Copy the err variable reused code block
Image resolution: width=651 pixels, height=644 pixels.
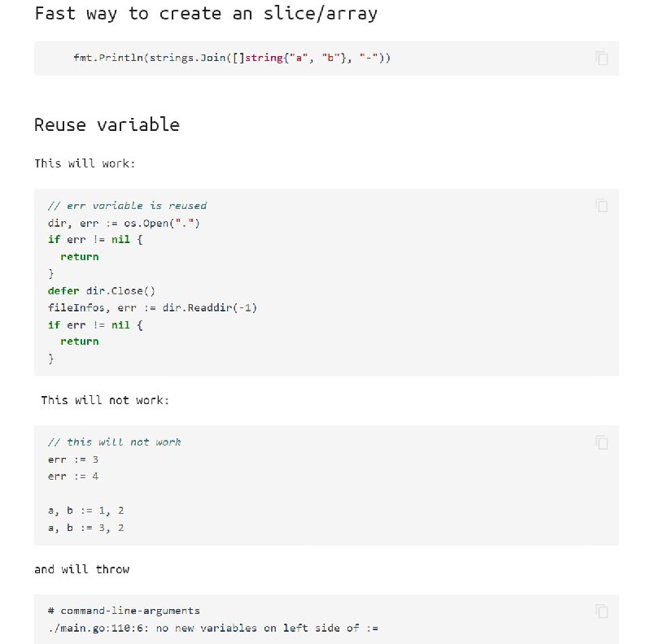(601, 206)
